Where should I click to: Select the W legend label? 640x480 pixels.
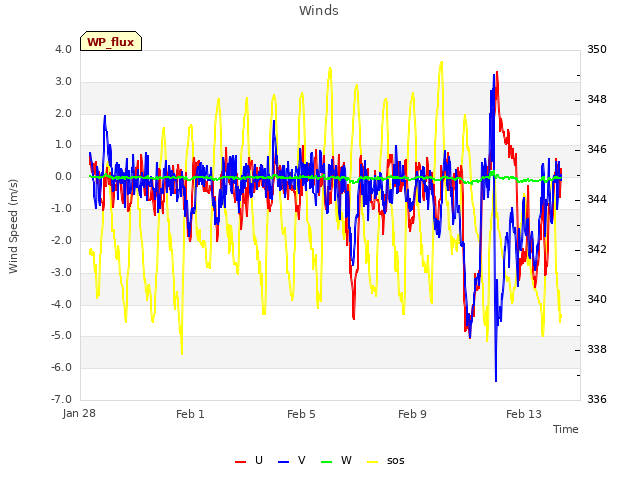[346, 460]
